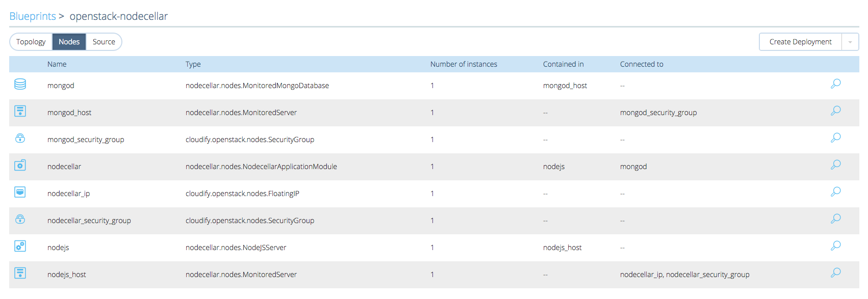Click the Type column header

tap(193, 64)
